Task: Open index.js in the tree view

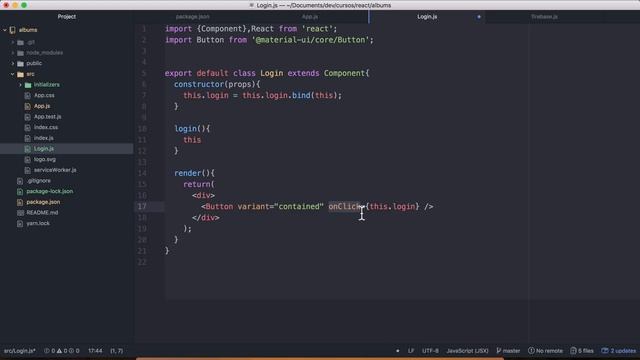Action: point(43,138)
